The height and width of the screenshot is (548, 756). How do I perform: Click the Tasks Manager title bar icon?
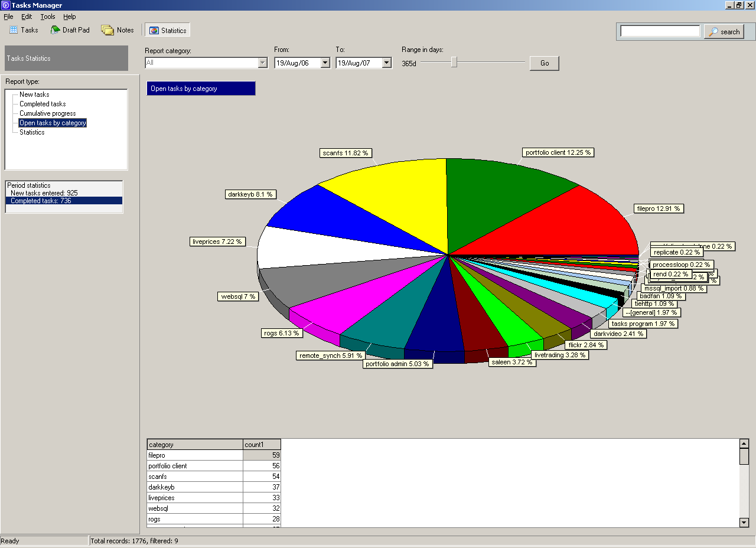click(5, 5)
